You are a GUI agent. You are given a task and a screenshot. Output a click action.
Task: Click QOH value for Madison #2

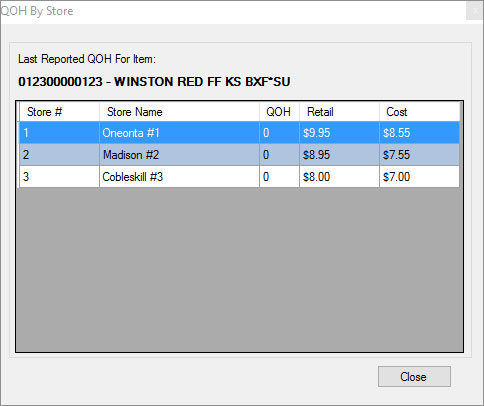(x=279, y=155)
